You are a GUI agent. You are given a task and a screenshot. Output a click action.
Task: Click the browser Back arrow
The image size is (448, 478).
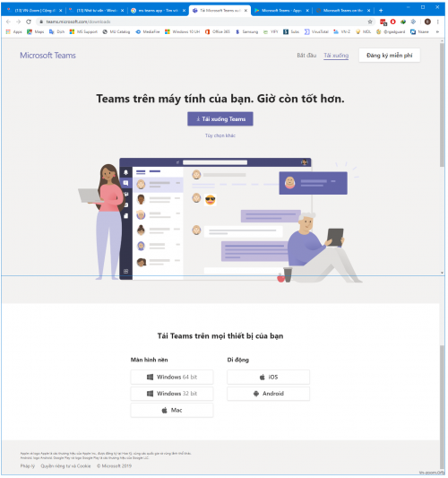[8, 22]
